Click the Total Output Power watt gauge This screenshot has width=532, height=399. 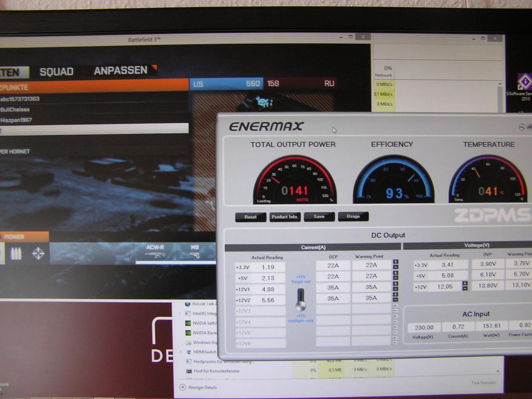pyautogui.click(x=295, y=180)
